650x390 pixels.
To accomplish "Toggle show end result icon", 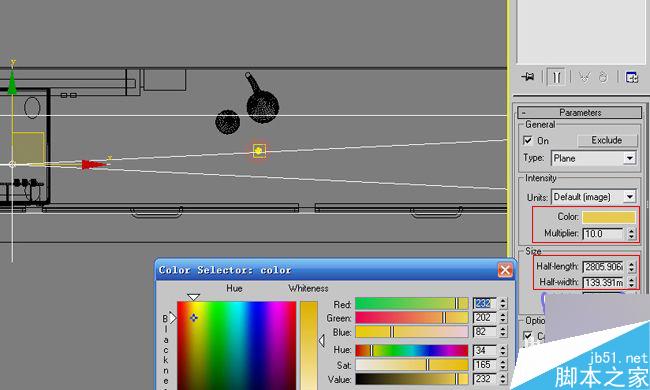I will click(x=556, y=77).
